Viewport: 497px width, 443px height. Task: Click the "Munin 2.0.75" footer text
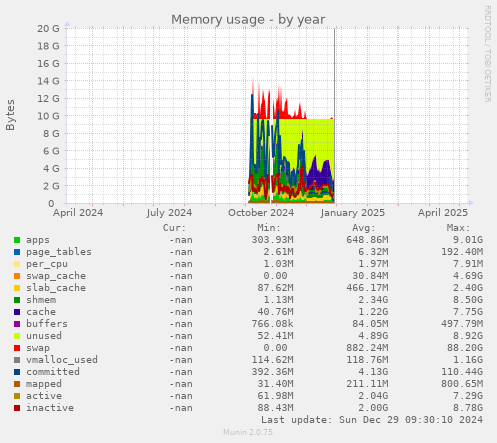point(248,432)
